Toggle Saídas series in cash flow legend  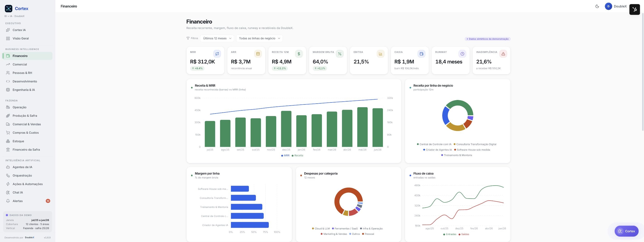pyautogui.click(x=464, y=234)
